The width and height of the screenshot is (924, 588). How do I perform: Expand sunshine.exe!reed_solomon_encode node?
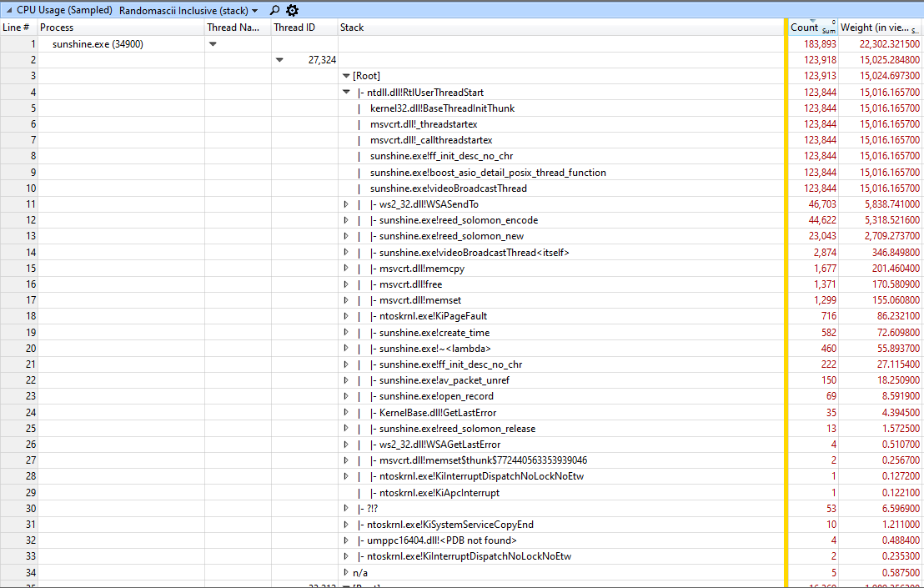click(x=346, y=219)
